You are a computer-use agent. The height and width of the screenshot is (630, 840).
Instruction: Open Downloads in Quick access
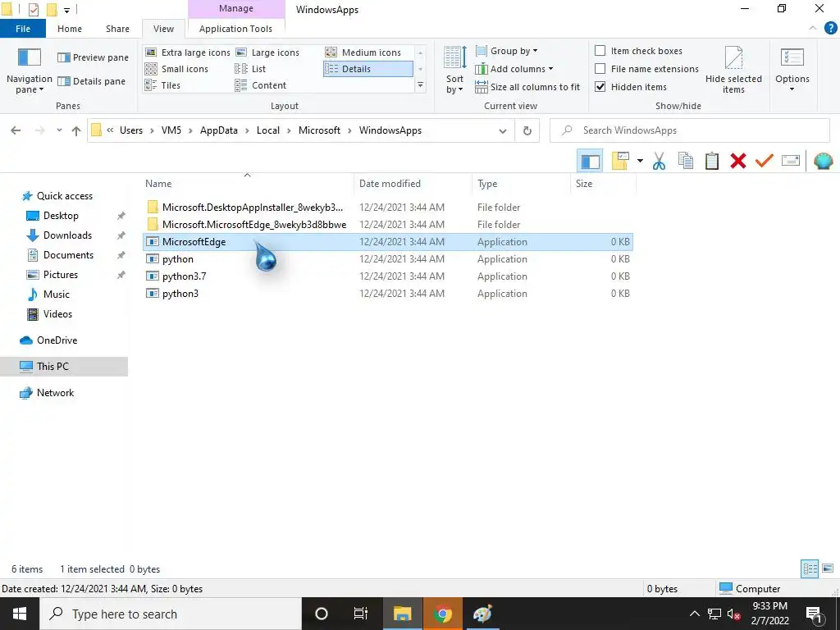coord(67,235)
